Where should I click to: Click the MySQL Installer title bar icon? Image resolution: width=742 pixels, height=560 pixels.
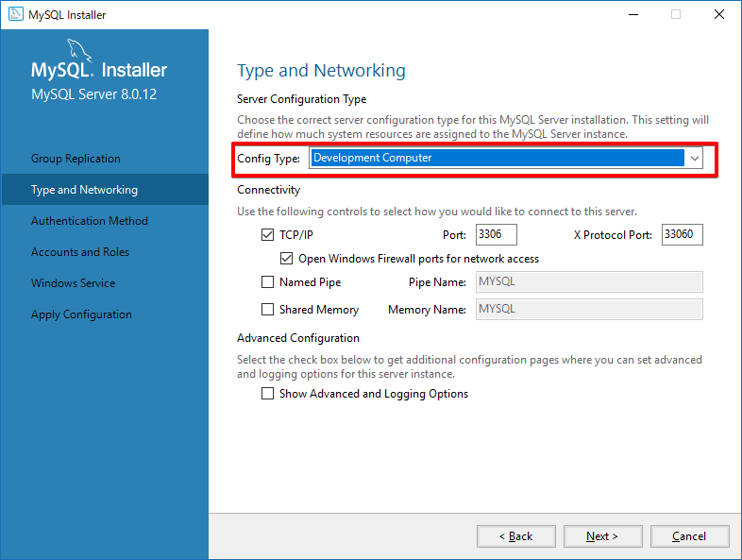click(x=15, y=15)
